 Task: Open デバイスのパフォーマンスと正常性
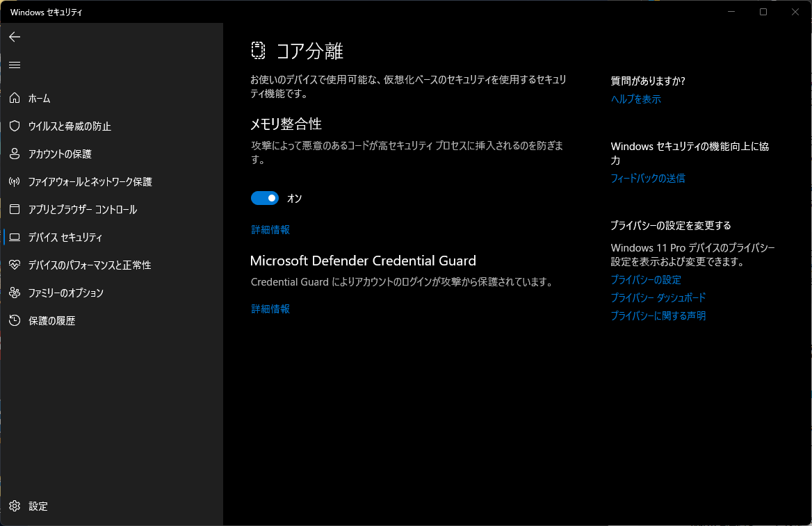(x=90, y=265)
